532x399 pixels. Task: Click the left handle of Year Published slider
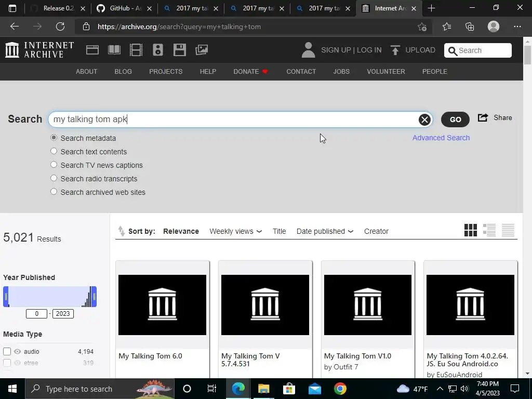(x=6, y=297)
